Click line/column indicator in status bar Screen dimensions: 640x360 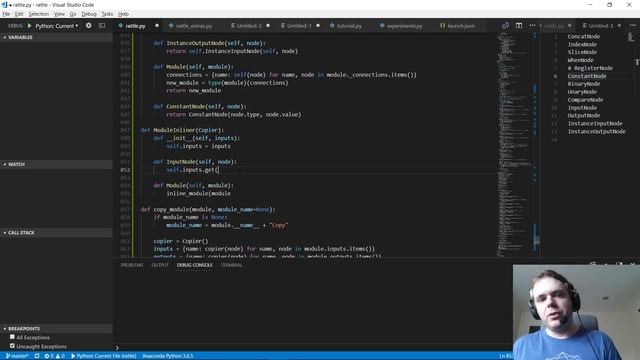point(506,356)
